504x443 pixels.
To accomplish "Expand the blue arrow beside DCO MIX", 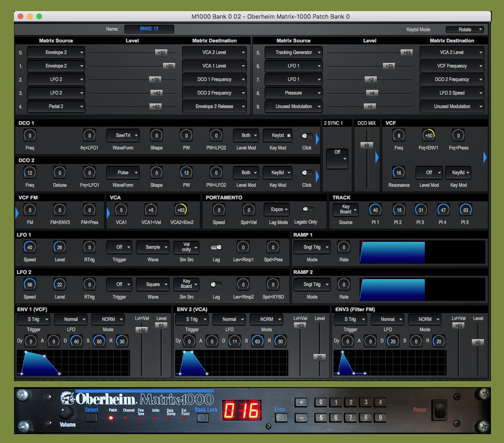I will click(x=377, y=157).
